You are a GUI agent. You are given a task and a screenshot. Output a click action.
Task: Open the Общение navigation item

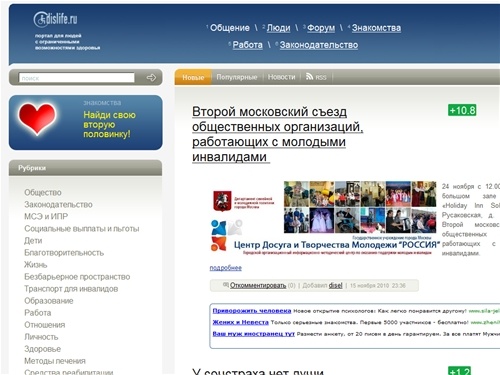coord(230,28)
